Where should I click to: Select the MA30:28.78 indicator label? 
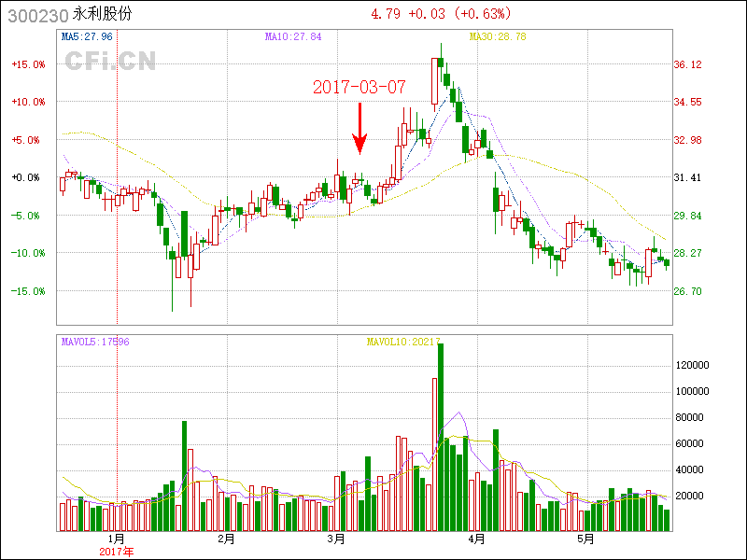click(x=499, y=36)
